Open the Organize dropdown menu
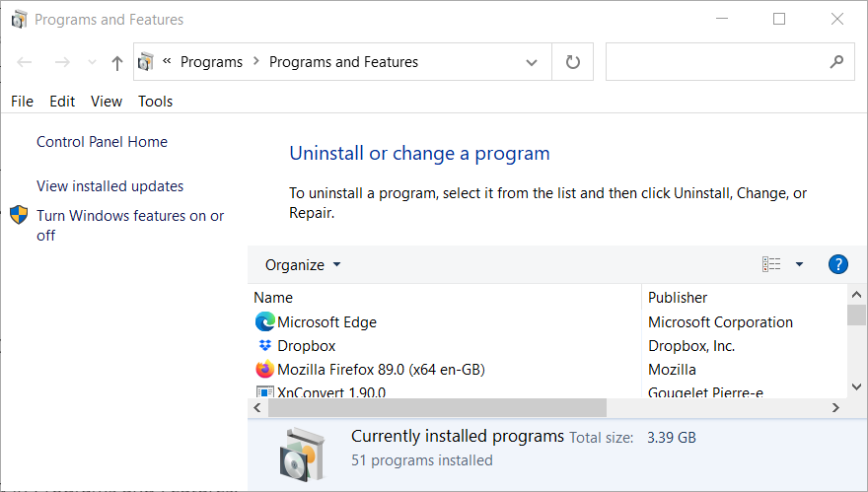 click(303, 264)
